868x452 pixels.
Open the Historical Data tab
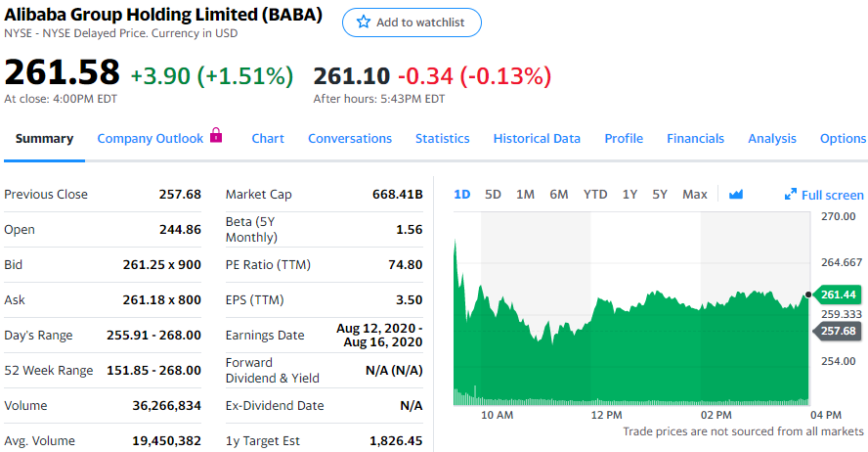(537, 139)
